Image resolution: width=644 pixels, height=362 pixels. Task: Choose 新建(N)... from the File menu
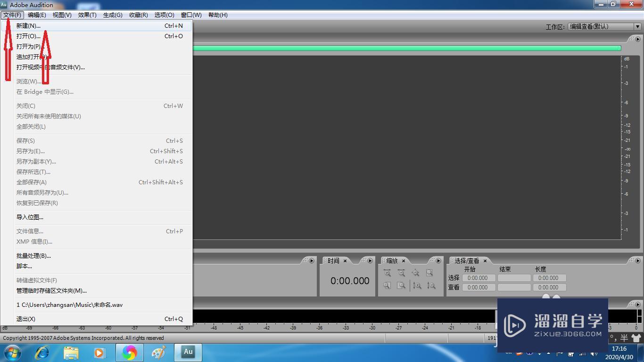[96, 25]
